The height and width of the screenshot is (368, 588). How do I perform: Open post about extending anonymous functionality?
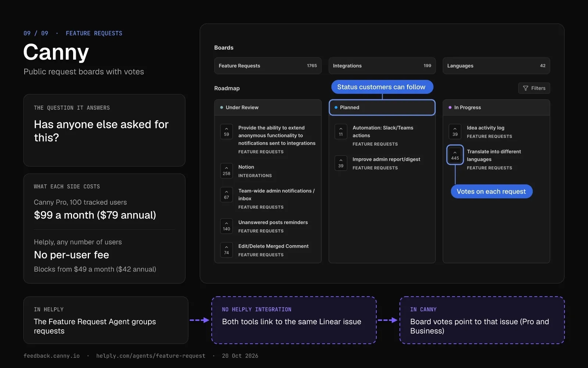[x=277, y=135]
